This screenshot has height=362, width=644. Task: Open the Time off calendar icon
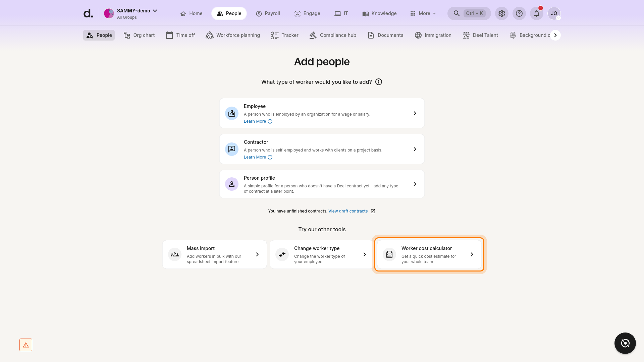coord(169,35)
